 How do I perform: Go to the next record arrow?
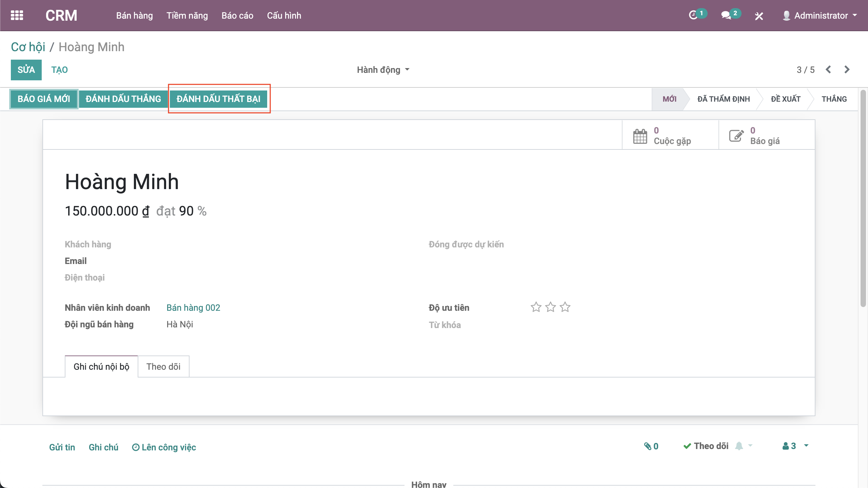(847, 69)
